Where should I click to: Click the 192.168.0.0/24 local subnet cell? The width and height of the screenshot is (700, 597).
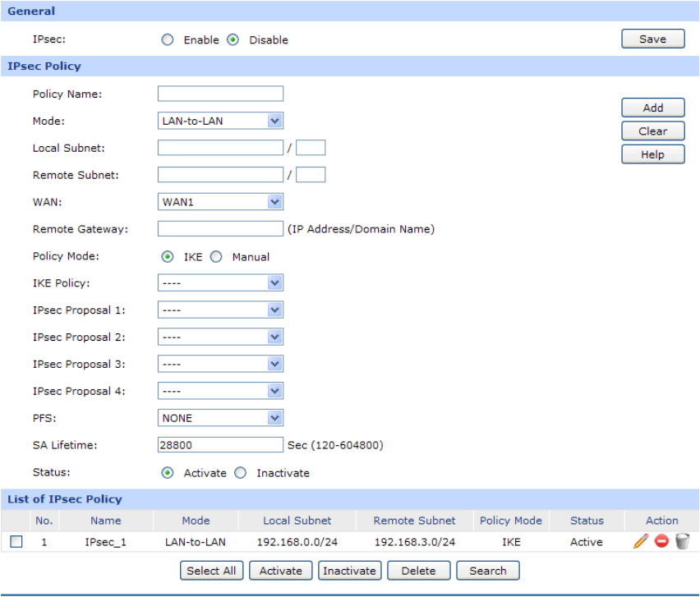tap(297, 542)
